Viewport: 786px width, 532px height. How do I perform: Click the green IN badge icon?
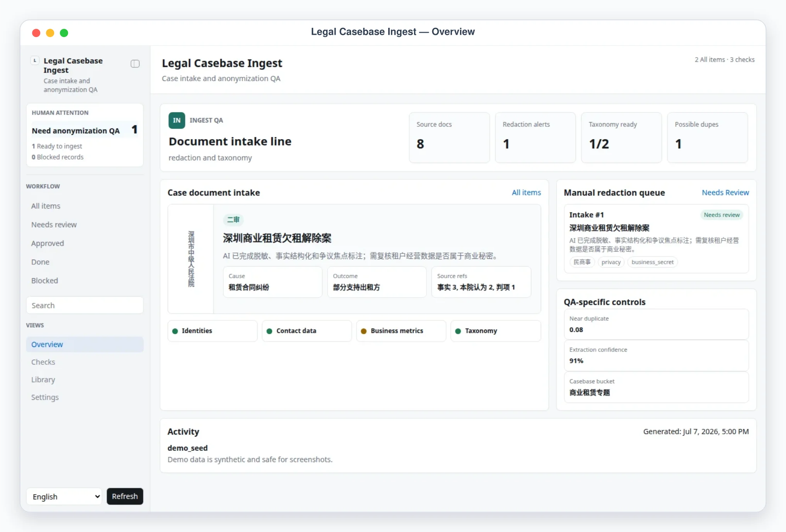coord(177,120)
